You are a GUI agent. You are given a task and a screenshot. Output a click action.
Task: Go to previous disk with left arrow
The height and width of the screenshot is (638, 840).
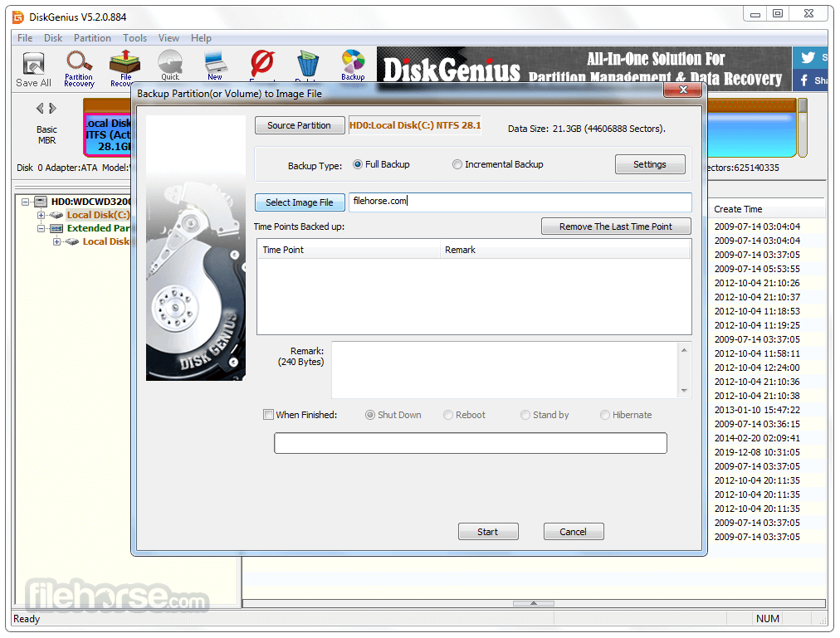pyautogui.click(x=40, y=108)
